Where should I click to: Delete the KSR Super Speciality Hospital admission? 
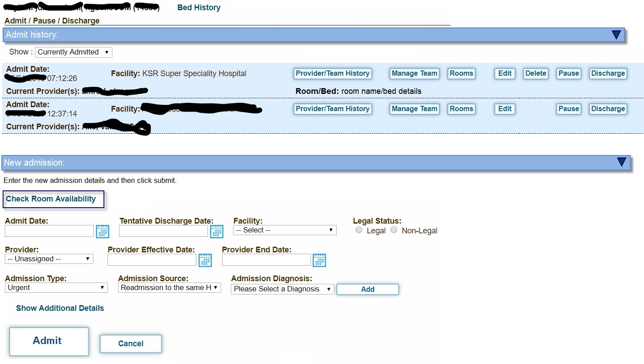(x=536, y=74)
